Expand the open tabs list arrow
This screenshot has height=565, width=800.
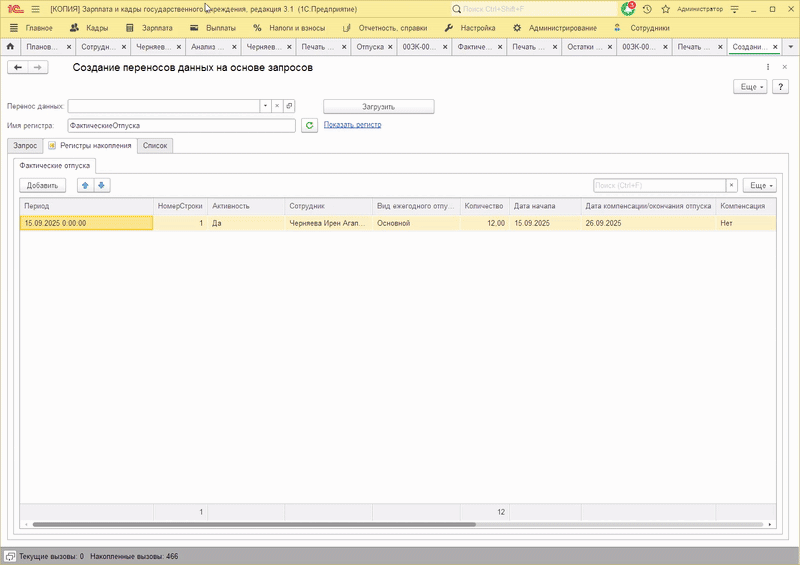click(x=791, y=47)
